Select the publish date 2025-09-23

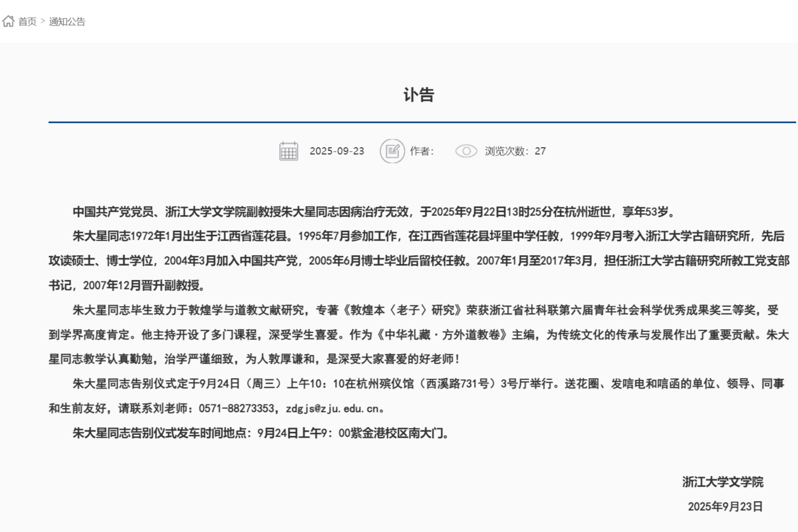[336, 151]
